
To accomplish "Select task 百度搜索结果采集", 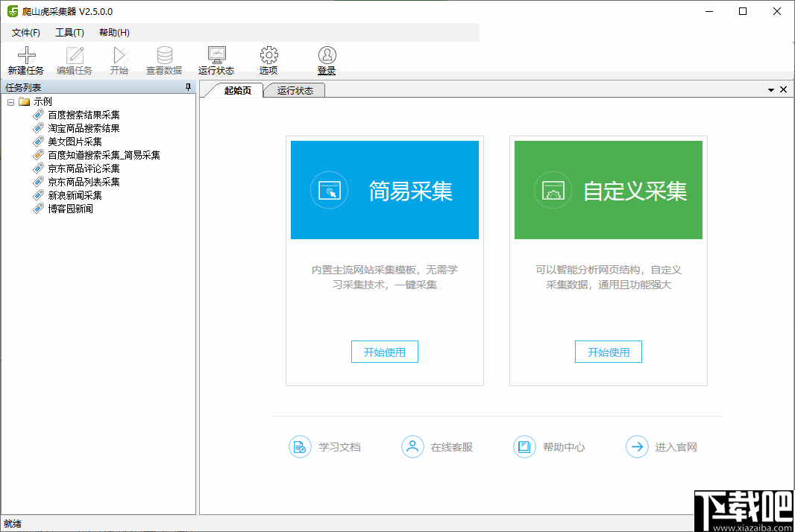I will point(84,115).
